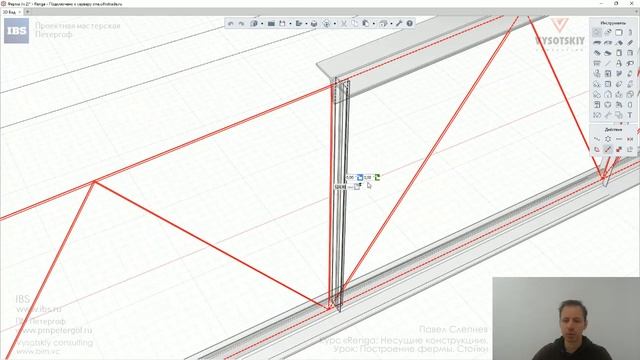Activate the red arc action icon
Viewport: 640px width, 360px height.
click(x=597, y=149)
